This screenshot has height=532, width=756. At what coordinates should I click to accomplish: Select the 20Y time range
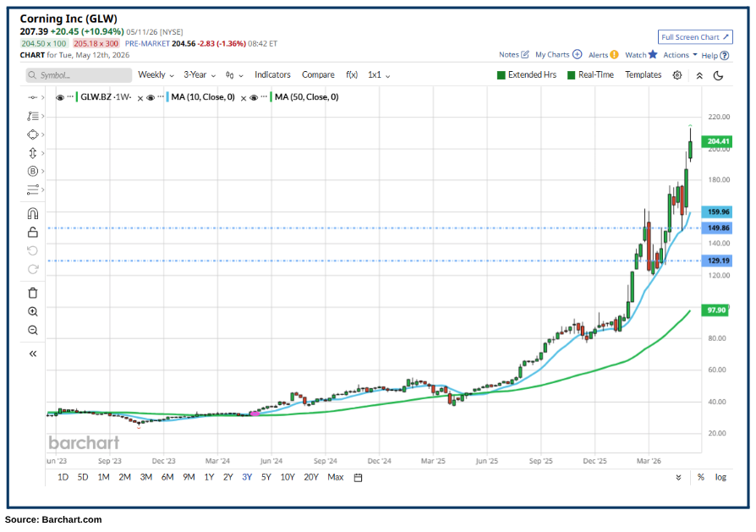point(311,477)
